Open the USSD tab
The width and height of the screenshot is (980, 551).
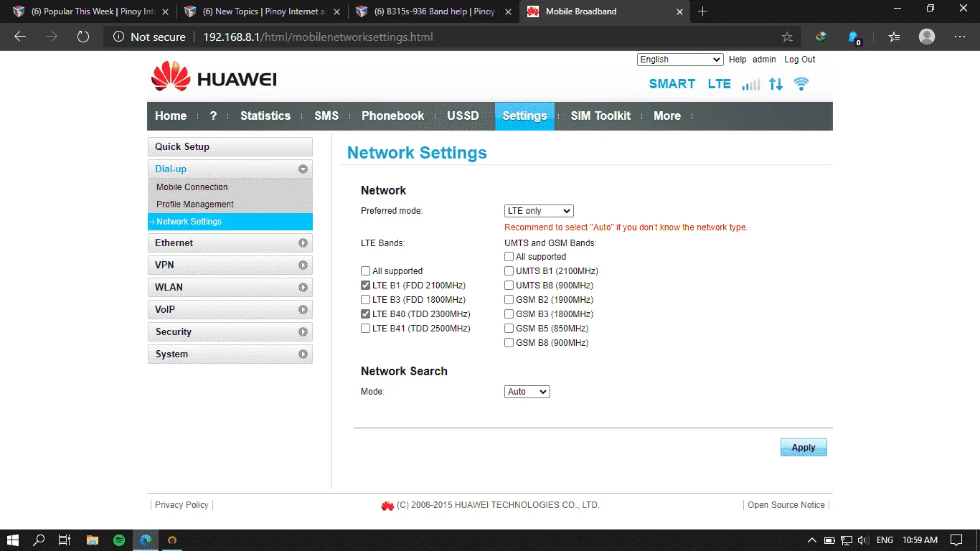point(463,116)
